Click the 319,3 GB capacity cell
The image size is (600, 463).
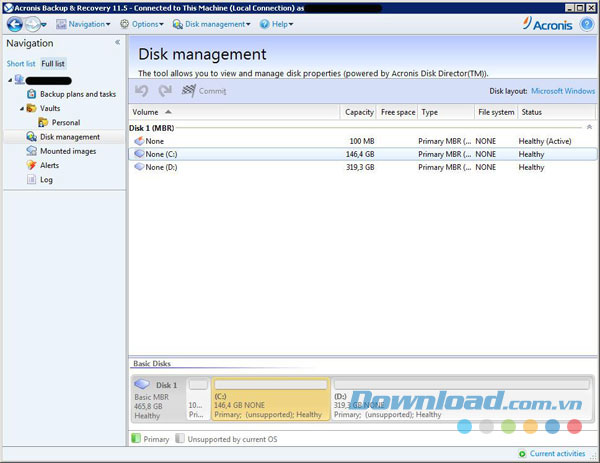pos(360,167)
